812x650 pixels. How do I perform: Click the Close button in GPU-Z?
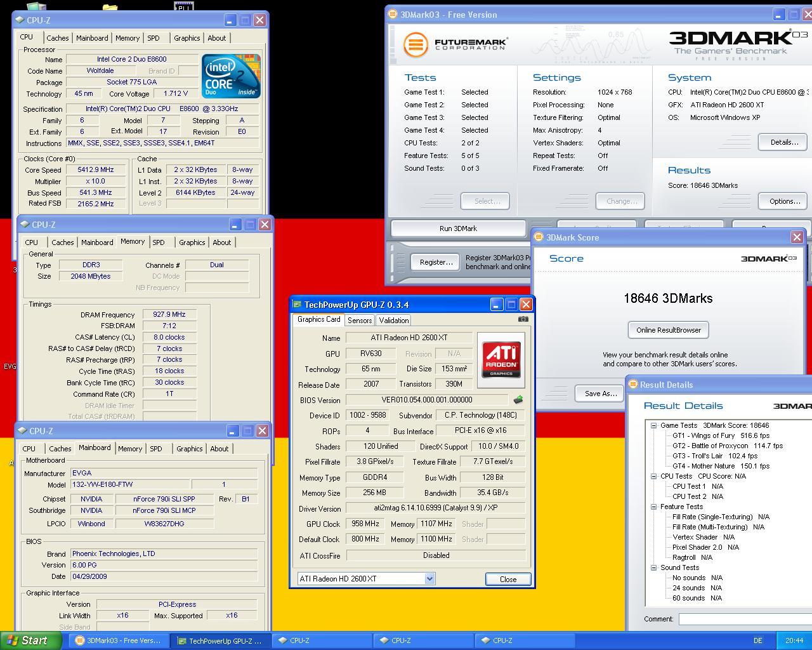(508, 579)
